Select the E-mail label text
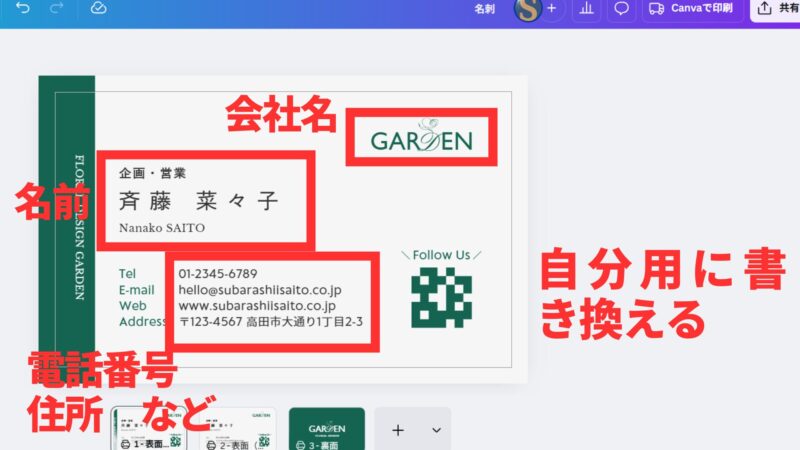This screenshot has height=450, width=800. [136, 290]
